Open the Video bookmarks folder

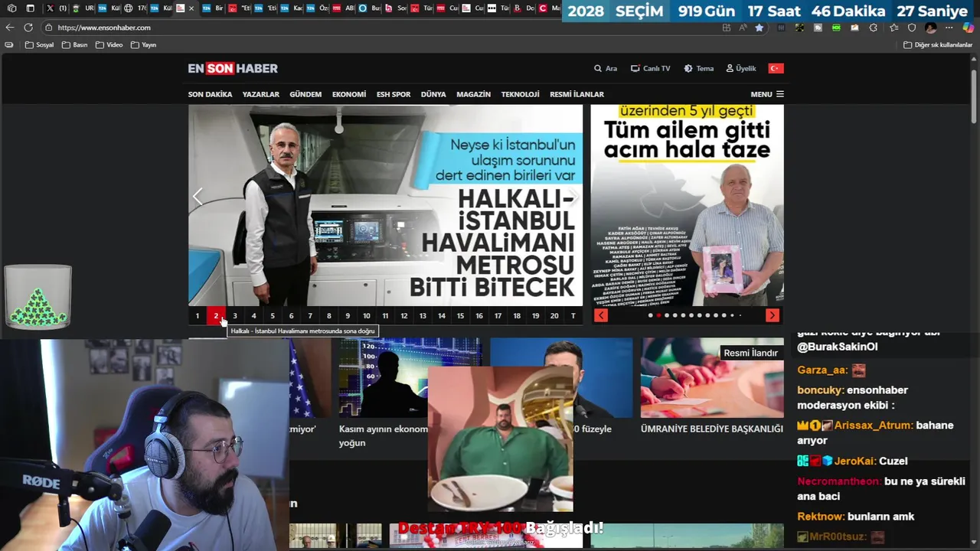tap(109, 45)
